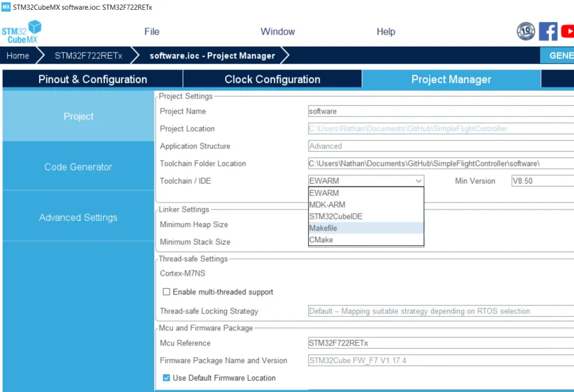This screenshot has height=392, width=574.
Task: Open the Facebook icon link
Action: pyautogui.click(x=548, y=32)
